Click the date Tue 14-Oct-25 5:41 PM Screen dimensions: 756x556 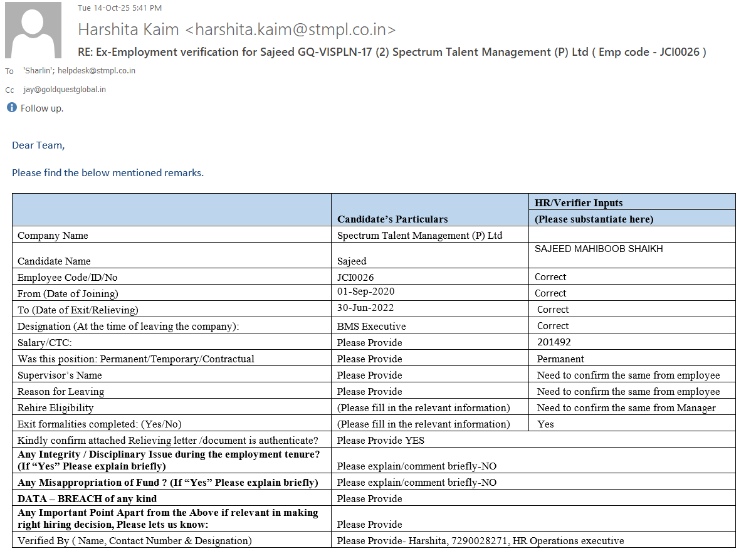(x=120, y=8)
